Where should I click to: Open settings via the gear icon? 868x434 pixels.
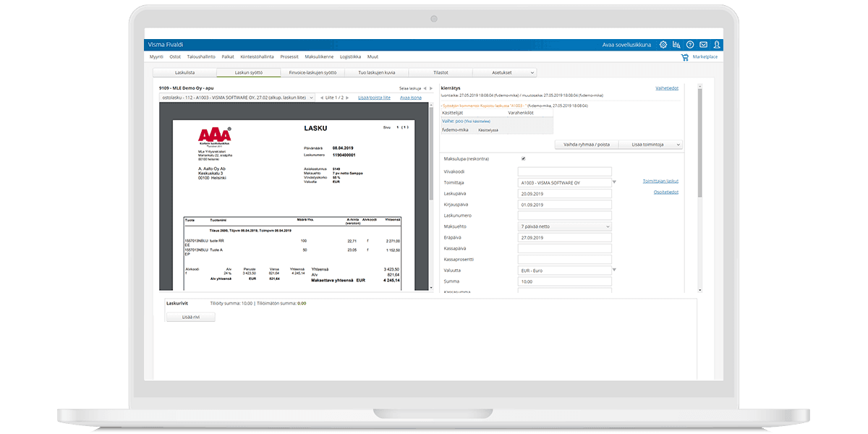(663, 45)
